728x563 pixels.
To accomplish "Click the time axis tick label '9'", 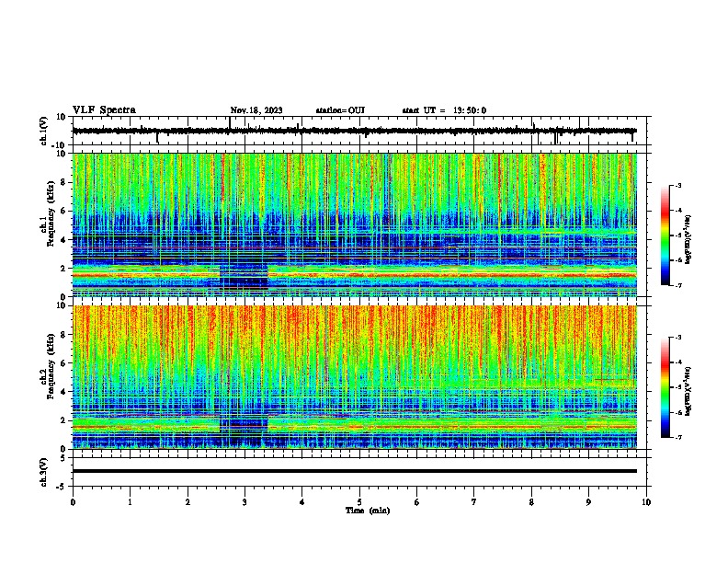I will click(588, 502).
